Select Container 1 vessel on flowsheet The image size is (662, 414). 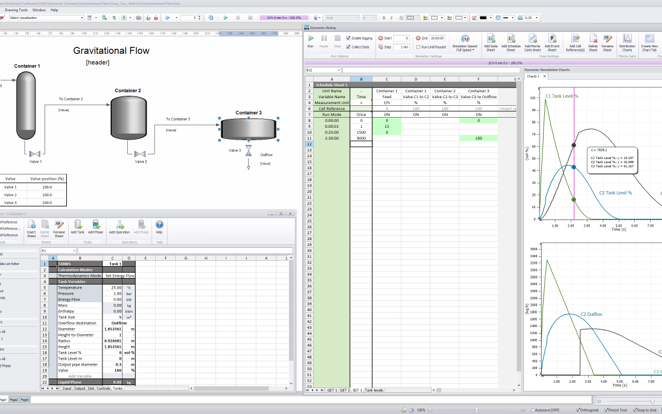(26, 105)
